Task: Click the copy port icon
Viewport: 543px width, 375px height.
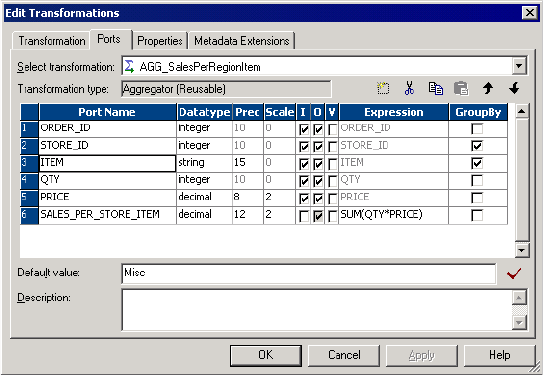Action: pyautogui.click(x=435, y=89)
